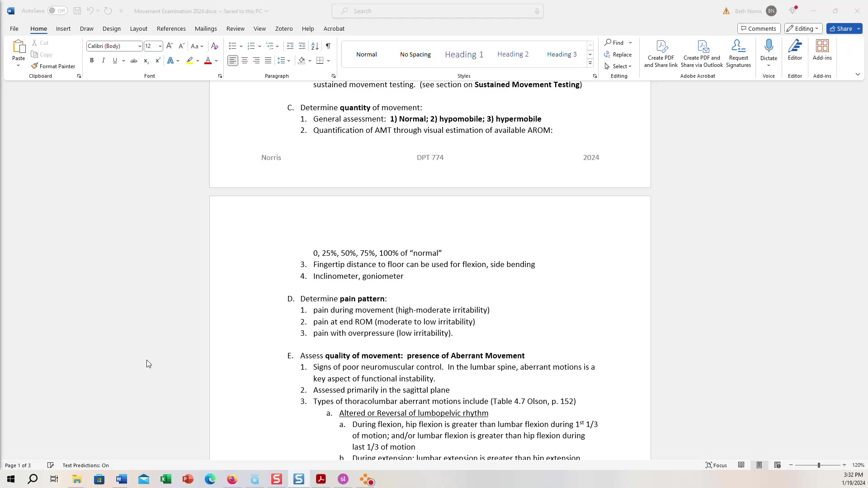Screen dimensions: 868x488
Task: Toggle Bold formatting
Action: click(92, 61)
